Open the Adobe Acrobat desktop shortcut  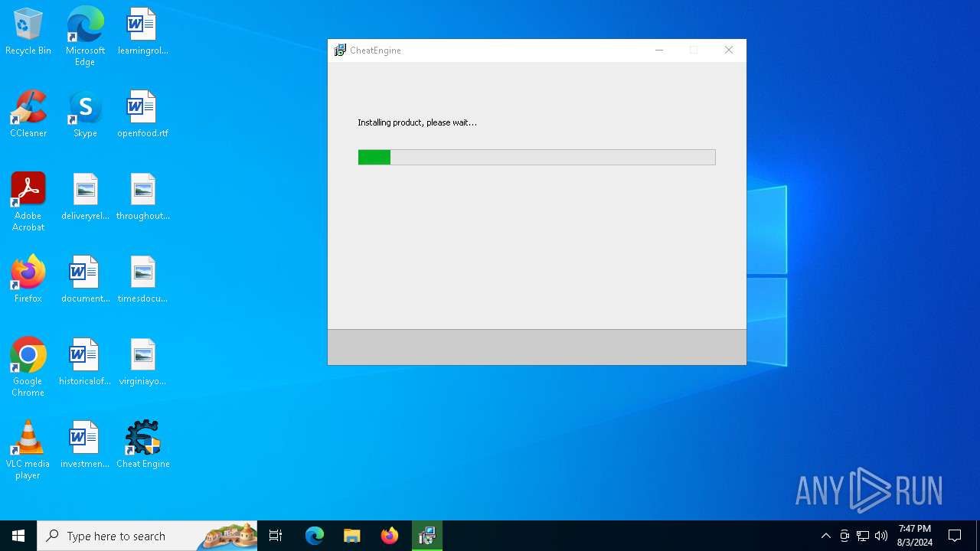coord(28,201)
